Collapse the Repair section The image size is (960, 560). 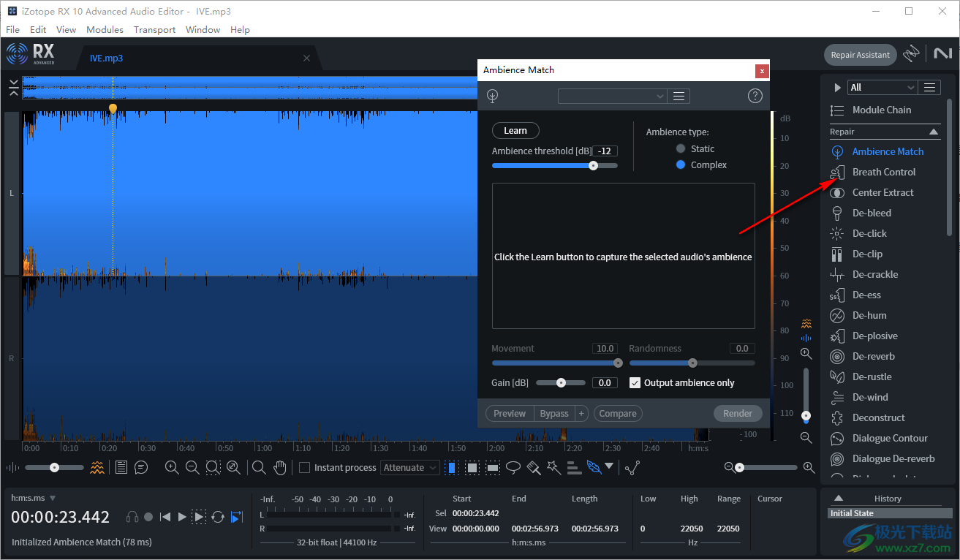pyautogui.click(x=933, y=132)
